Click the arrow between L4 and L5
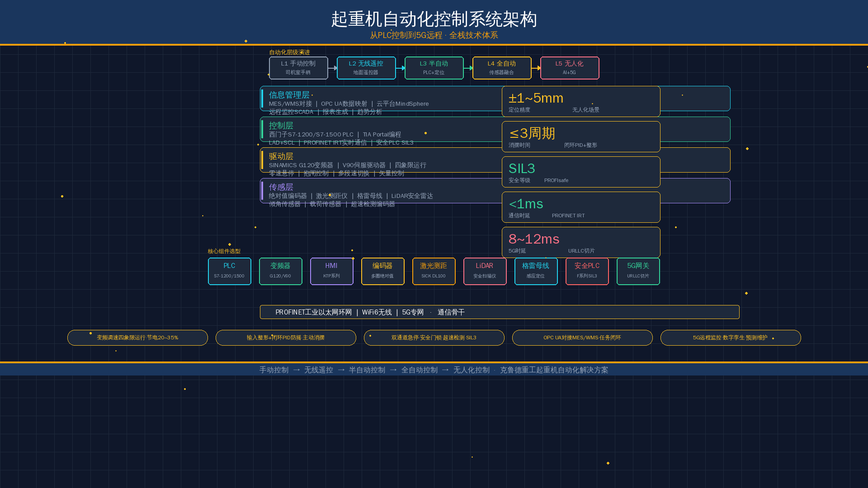 click(x=536, y=68)
